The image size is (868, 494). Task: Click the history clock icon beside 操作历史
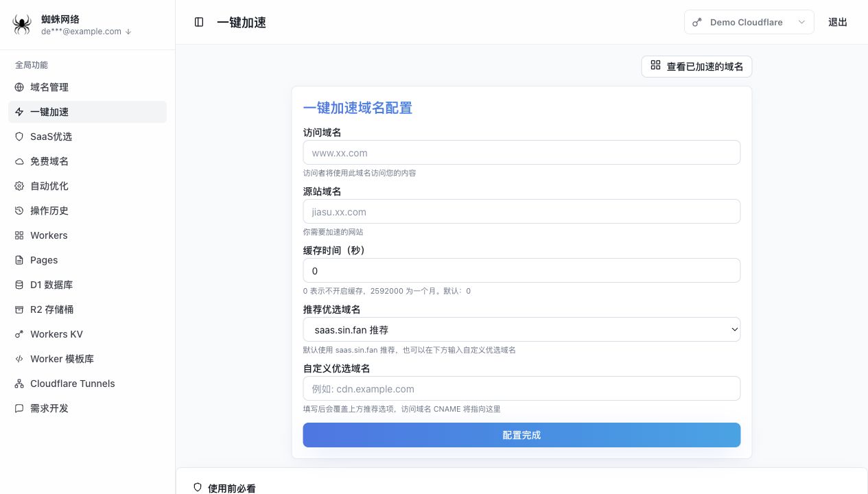point(19,211)
